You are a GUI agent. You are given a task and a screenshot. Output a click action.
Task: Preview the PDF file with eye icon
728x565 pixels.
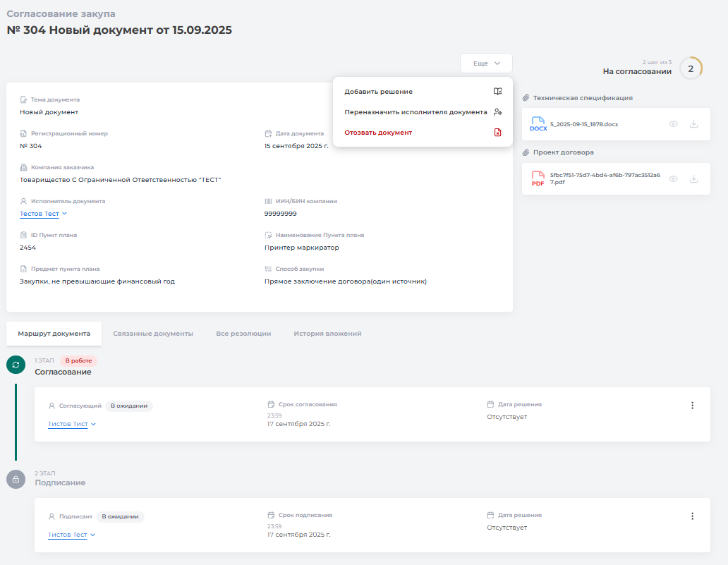click(x=673, y=179)
